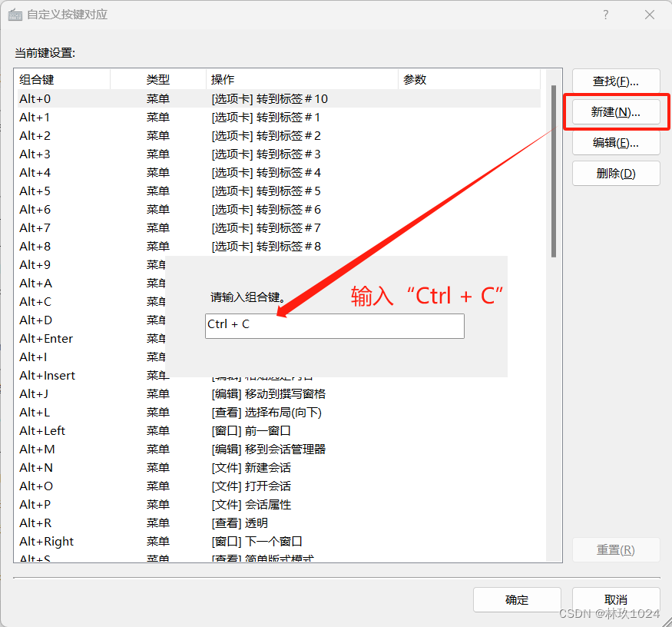
Task: Select the Alt+0 shortcut row
Action: pos(35,98)
